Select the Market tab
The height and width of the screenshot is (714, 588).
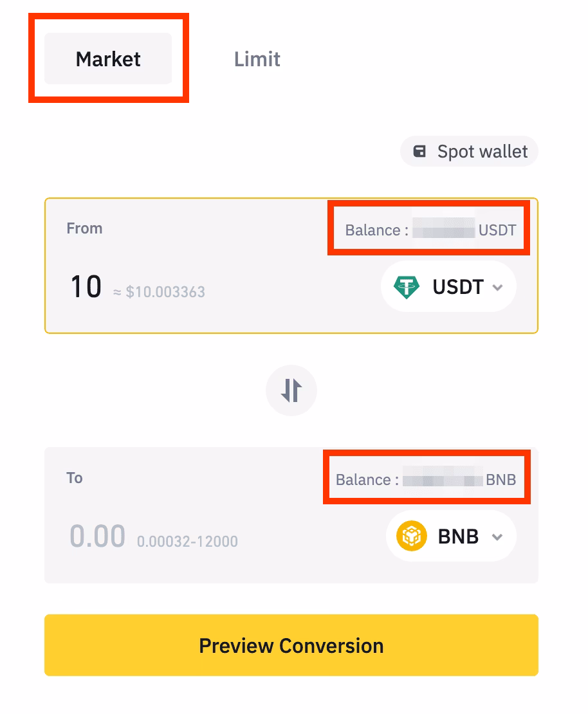pos(107,59)
